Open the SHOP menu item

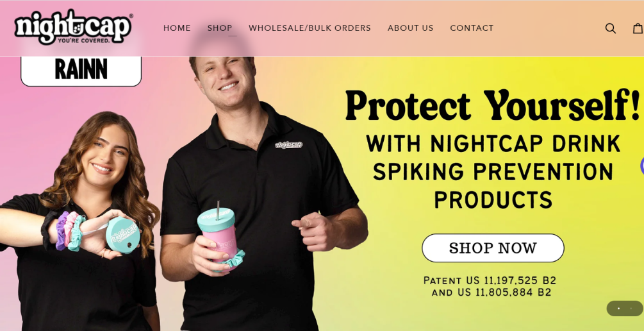tap(220, 28)
